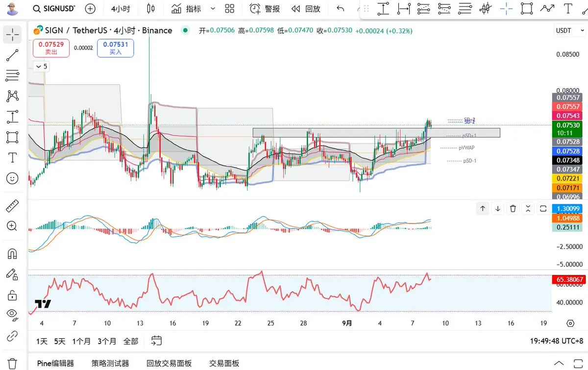Select the 全部 date range
Image resolution: width=588 pixels, height=370 pixels.
click(x=131, y=341)
